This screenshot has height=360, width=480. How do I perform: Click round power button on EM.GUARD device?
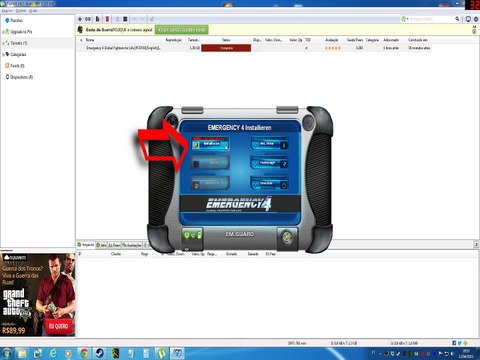tap(287, 237)
